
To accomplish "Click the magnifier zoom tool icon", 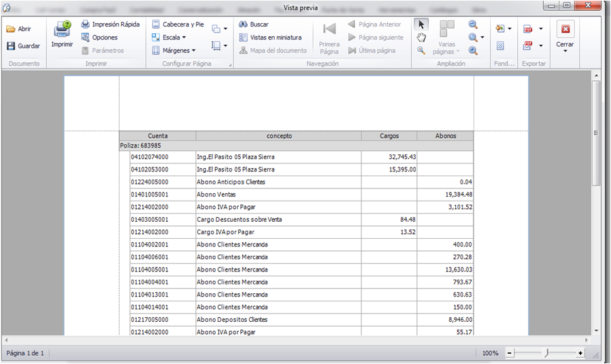I will (x=421, y=50).
